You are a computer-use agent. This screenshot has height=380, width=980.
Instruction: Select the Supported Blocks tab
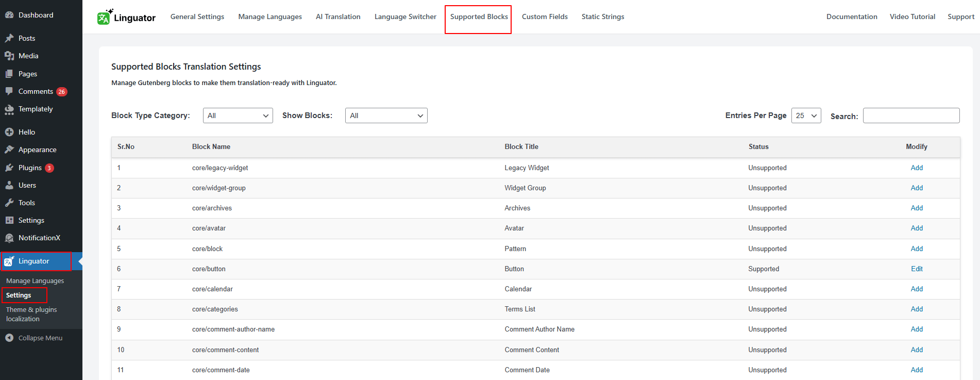point(479,16)
